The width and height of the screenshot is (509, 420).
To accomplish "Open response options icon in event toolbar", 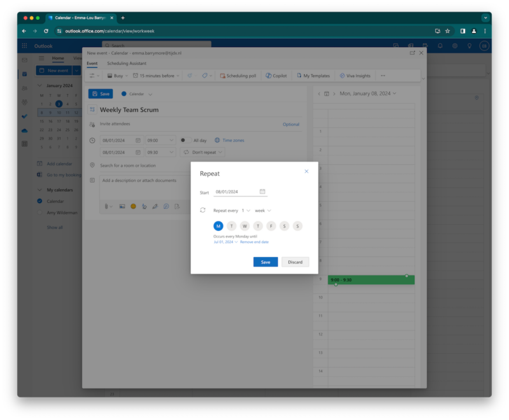I will tap(94, 76).
